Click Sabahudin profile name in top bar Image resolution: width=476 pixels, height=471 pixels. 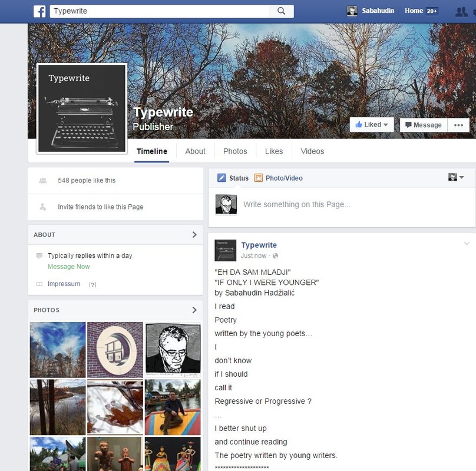(378, 11)
